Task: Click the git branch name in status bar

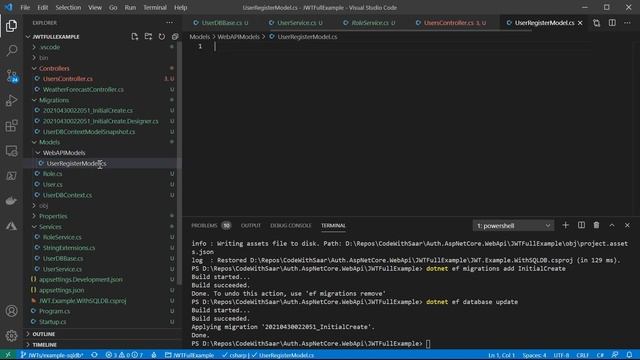Action: [52, 355]
